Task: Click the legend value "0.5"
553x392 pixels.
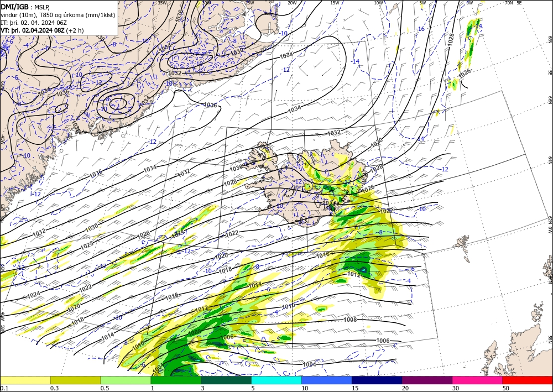Action: point(105,388)
